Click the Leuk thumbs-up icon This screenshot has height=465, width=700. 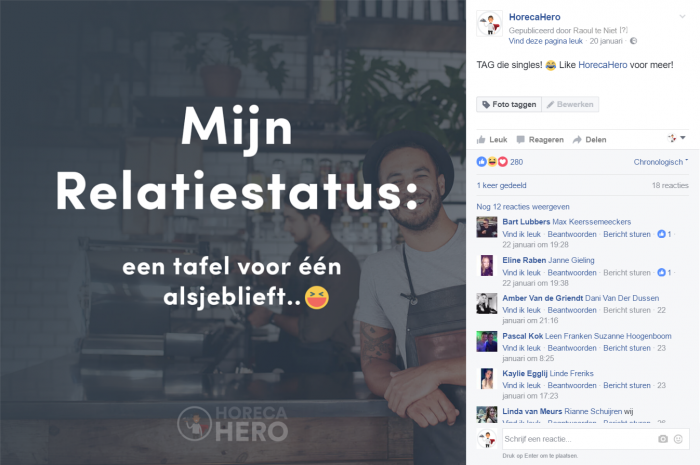[481, 140]
